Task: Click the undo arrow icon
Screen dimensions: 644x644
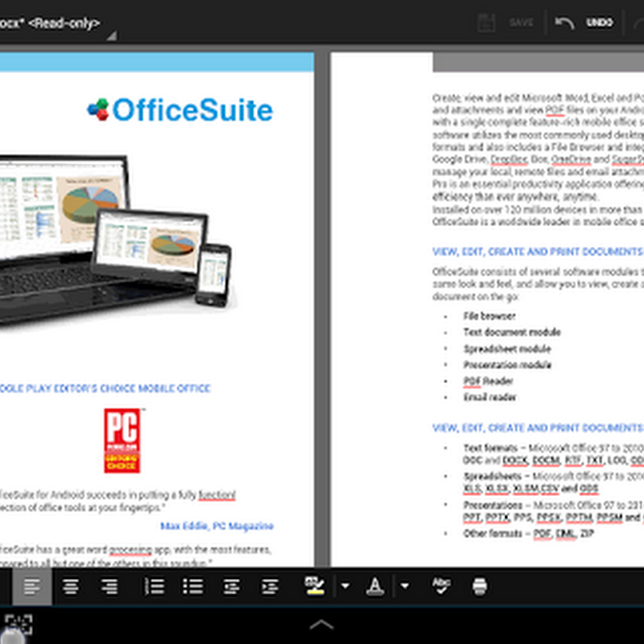Action: pyautogui.click(x=565, y=23)
